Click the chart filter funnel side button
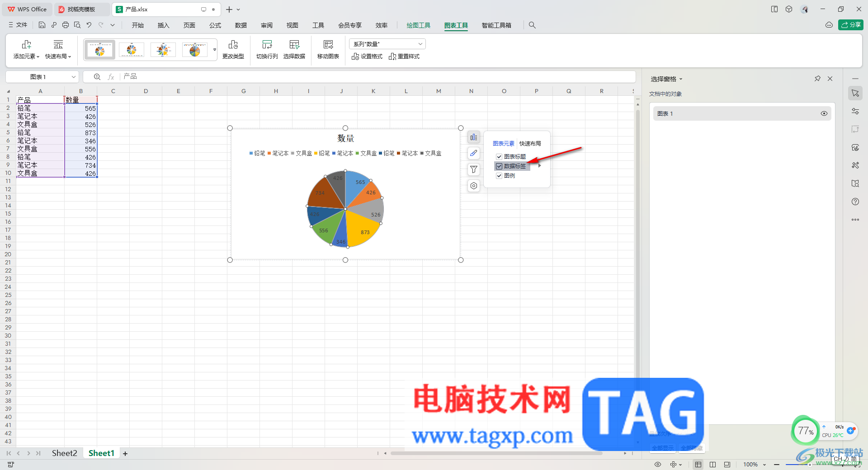This screenshot has width=868, height=470. tap(473, 169)
